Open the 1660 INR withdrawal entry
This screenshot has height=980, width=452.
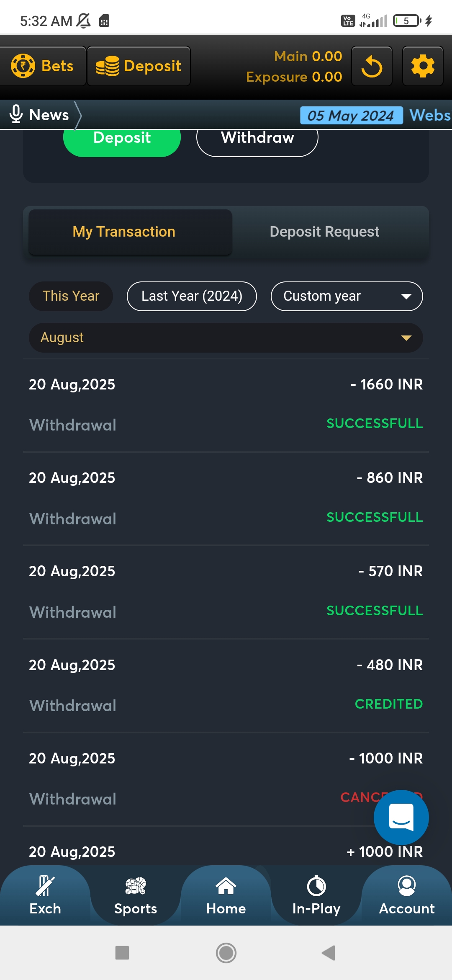[x=226, y=405]
